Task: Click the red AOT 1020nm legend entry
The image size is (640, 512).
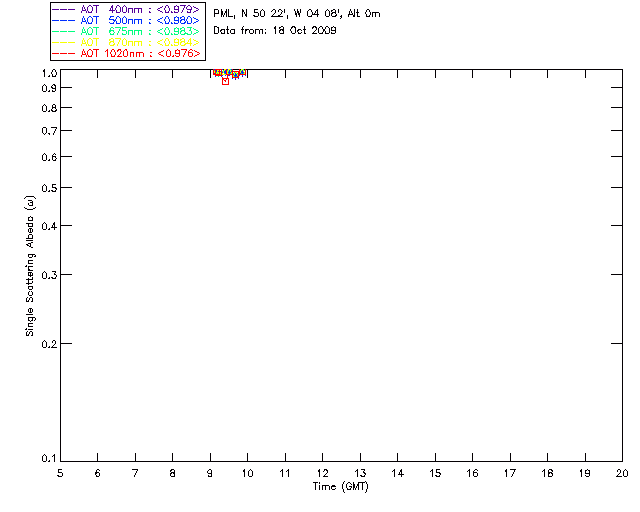Action: point(126,53)
